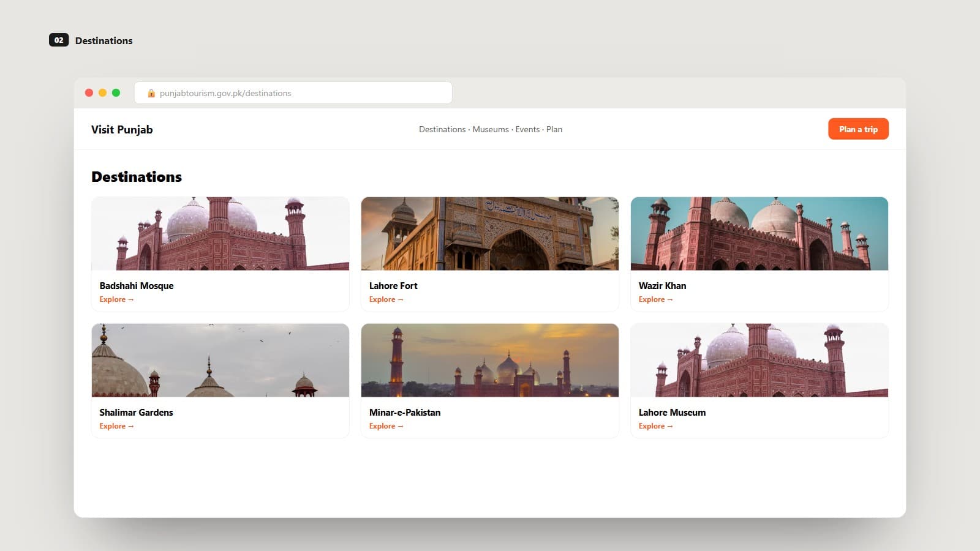
Task: Select the Minar-e-Pakistan title
Action: coord(405,413)
